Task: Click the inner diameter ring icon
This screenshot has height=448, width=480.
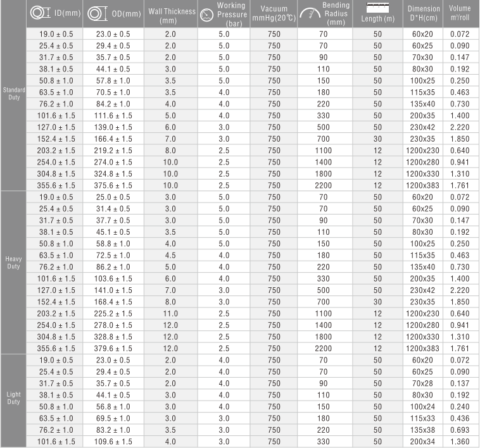Action: 41,13
